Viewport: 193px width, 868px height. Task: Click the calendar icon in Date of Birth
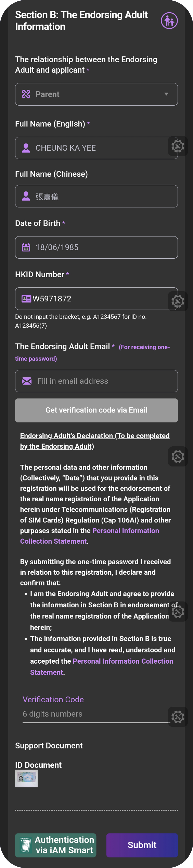tap(26, 247)
